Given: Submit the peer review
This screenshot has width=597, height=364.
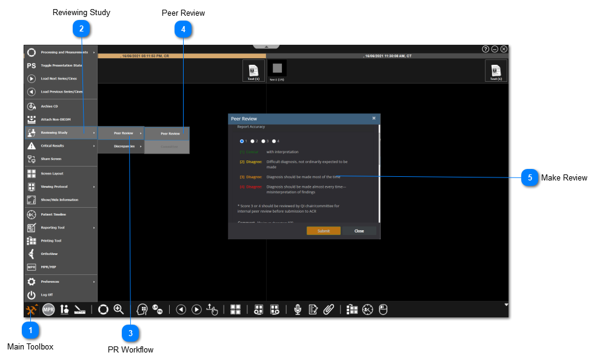Looking at the screenshot, I should (323, 231).
